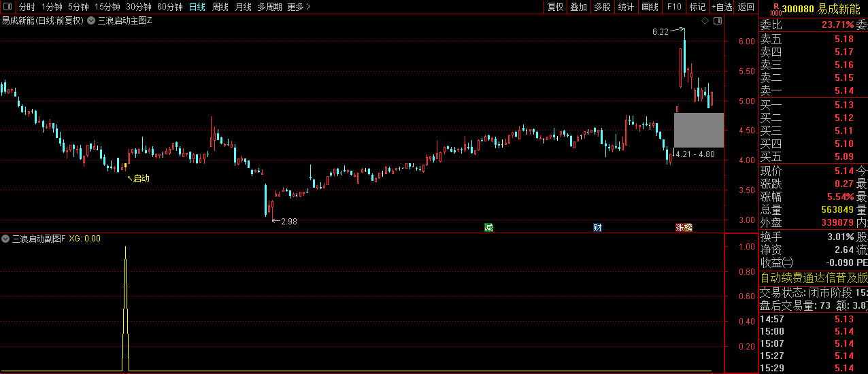Switch to the 周线 weekly chart

(220, 7)
